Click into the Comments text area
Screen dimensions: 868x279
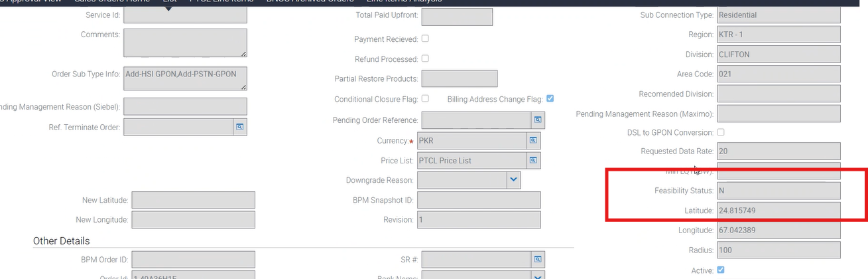point(185,43)
